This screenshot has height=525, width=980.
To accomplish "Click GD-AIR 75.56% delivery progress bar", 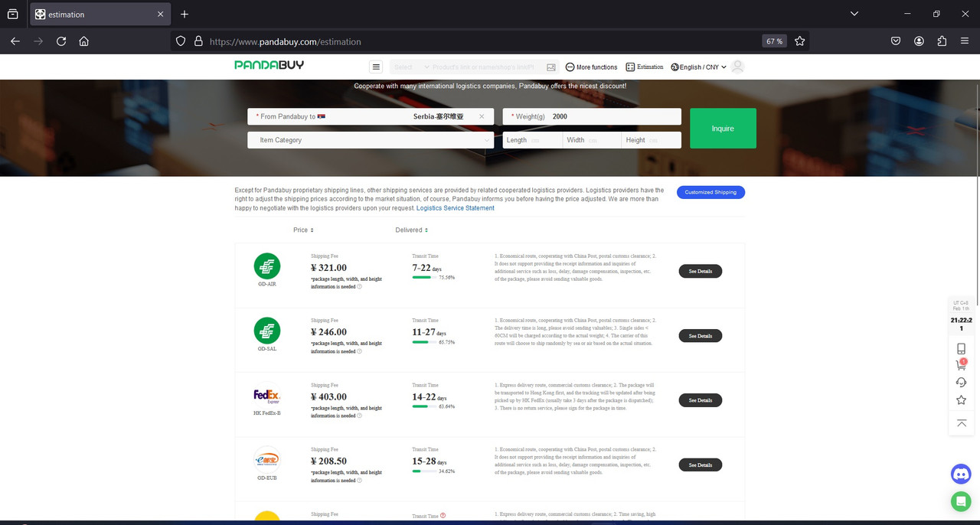I will pyautogui.click(x=424, y=278).
